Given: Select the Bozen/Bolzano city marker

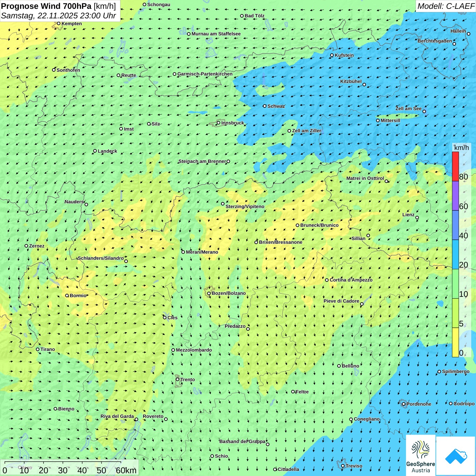Looking at the screenshot, I should [x=209, y=293].
